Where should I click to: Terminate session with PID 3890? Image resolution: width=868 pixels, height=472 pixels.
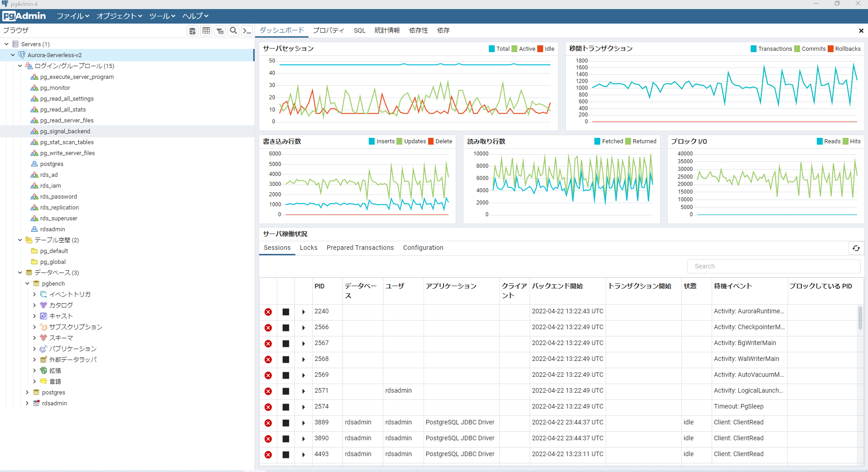(268, 439)
